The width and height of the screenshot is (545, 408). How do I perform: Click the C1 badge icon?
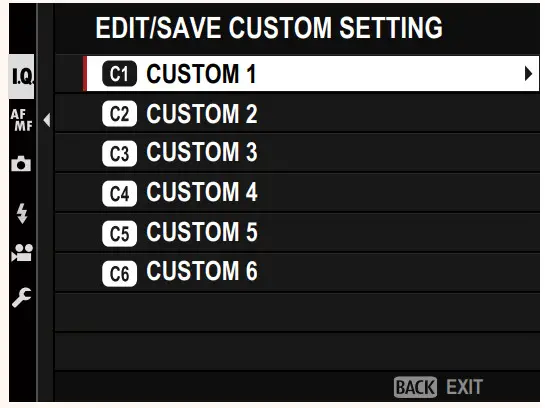pyautogui.click(x=119, y=74)
